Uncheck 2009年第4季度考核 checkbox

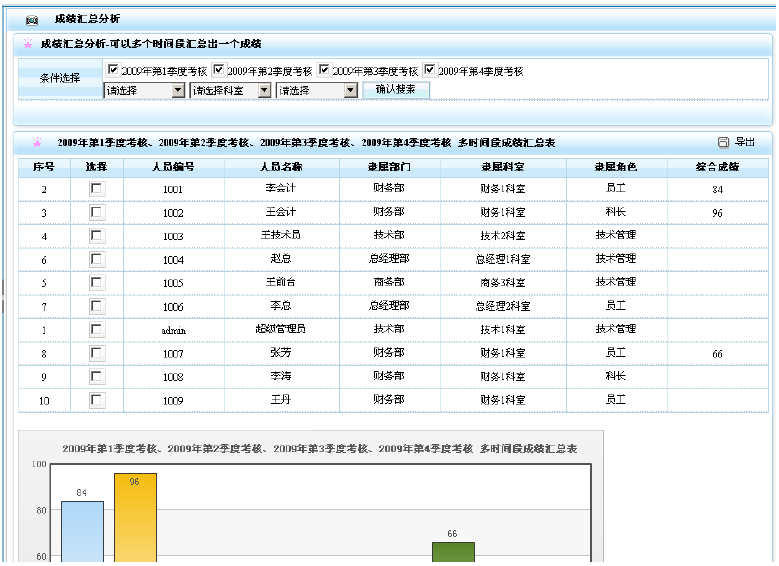click(x=430, y=70)
